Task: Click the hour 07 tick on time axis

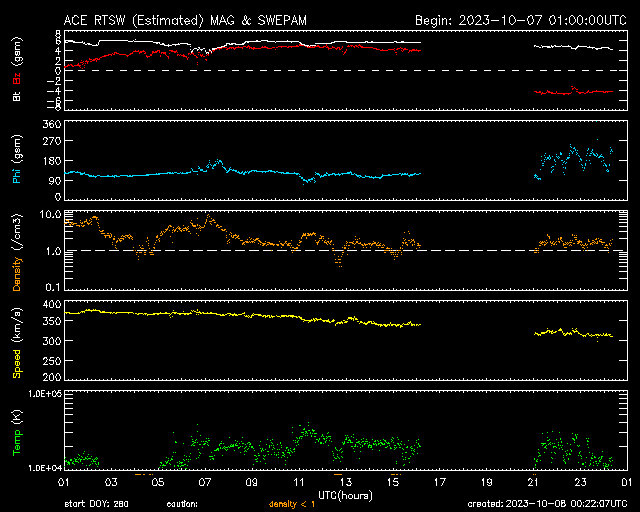Action: [205, 483]
